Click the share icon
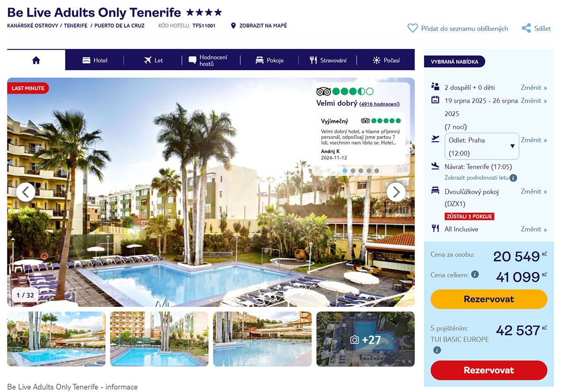This screenshot has width=562, height=392. pyautogui.click(x=526, y=28)
